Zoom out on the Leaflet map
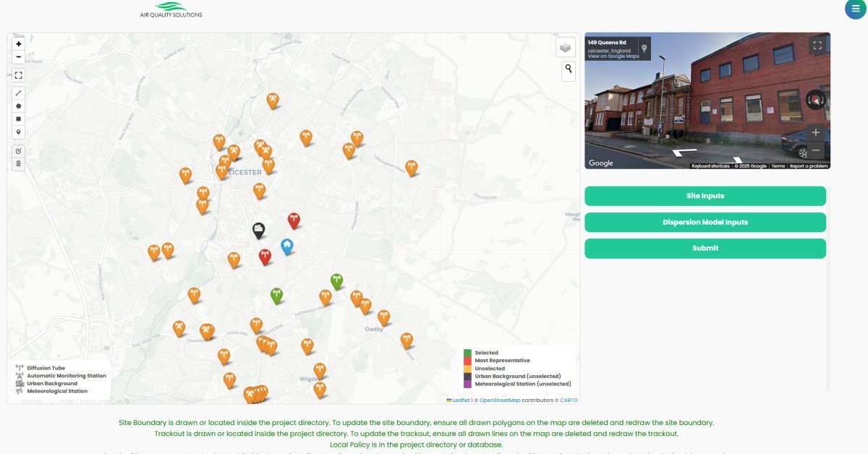The width and height of the screenshot is (868, 454). click(x=19, y=57)
